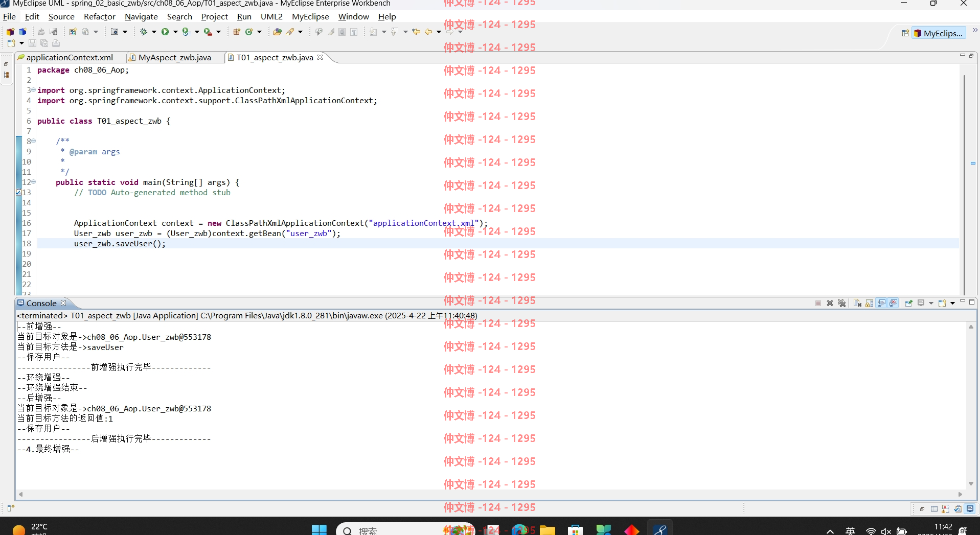
Task: Open Microsoft Store from taskbar
Action: pyautogui.click(x=575, y=530)
